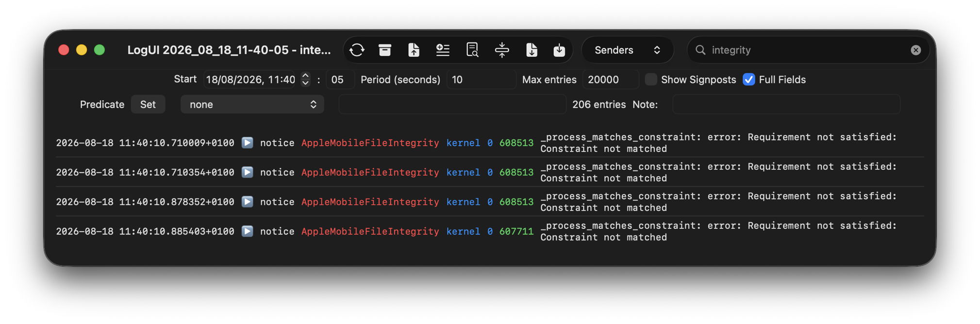The image size is (980, 324).
Task: Click the empty predicate text field
Action: (452, 104)
